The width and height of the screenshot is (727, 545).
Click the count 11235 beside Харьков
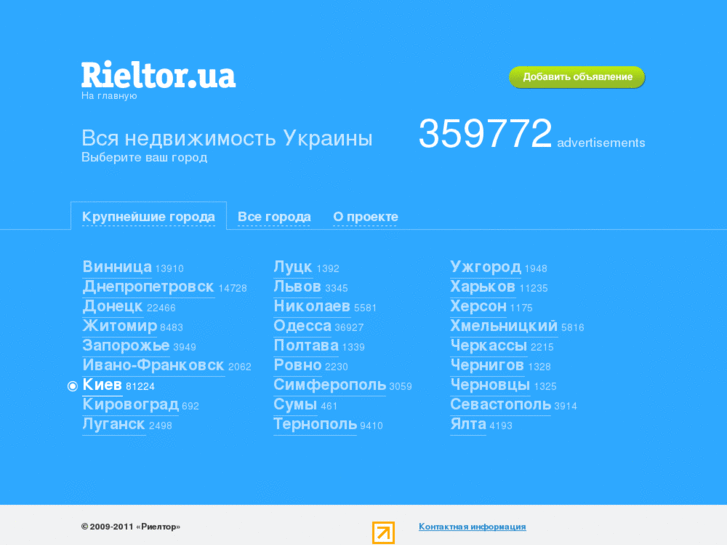[533, 289]
